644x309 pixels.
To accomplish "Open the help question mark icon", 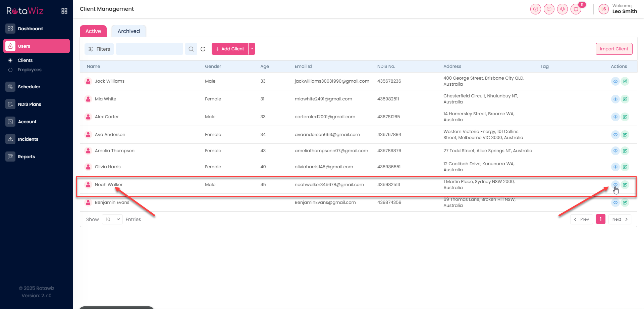I will click(x=536, y=9).
